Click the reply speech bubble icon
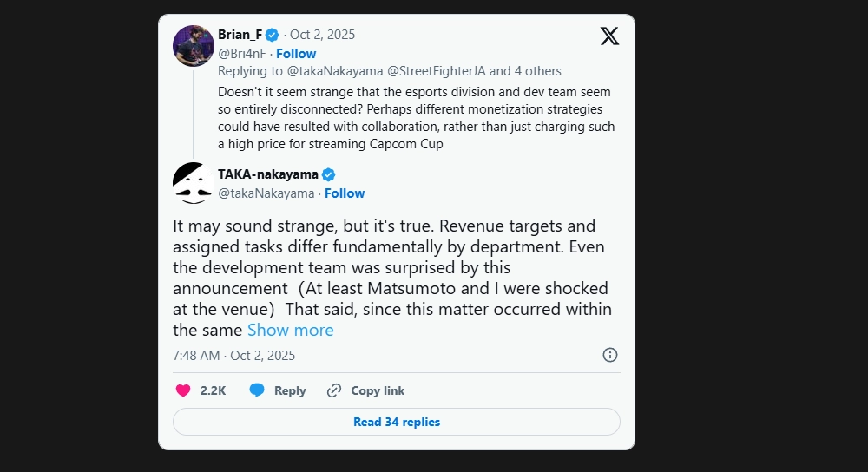This screenshot has height=472, width=868. coord(257,390)
